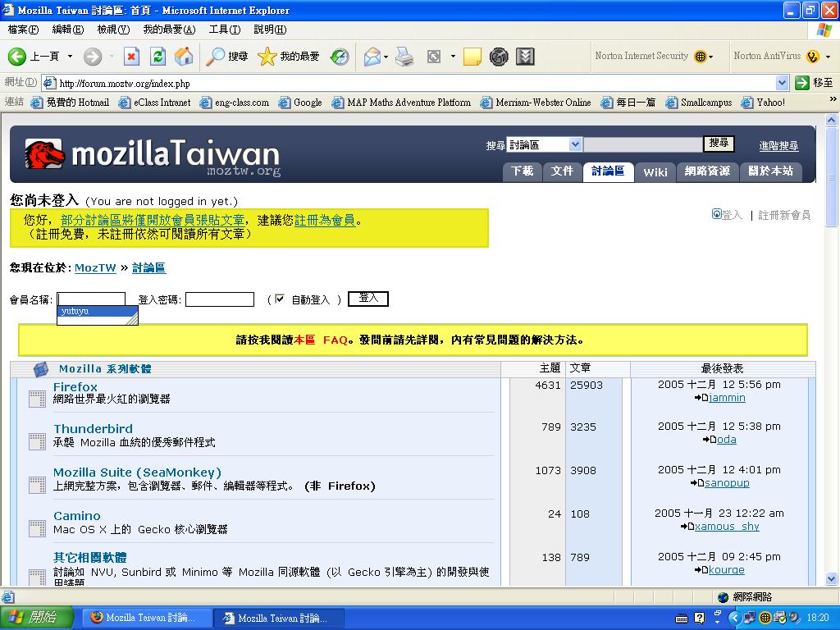The height and width of the screenshot is (630, 840).
Task: Click the site search text field
Action: (643, 144)
